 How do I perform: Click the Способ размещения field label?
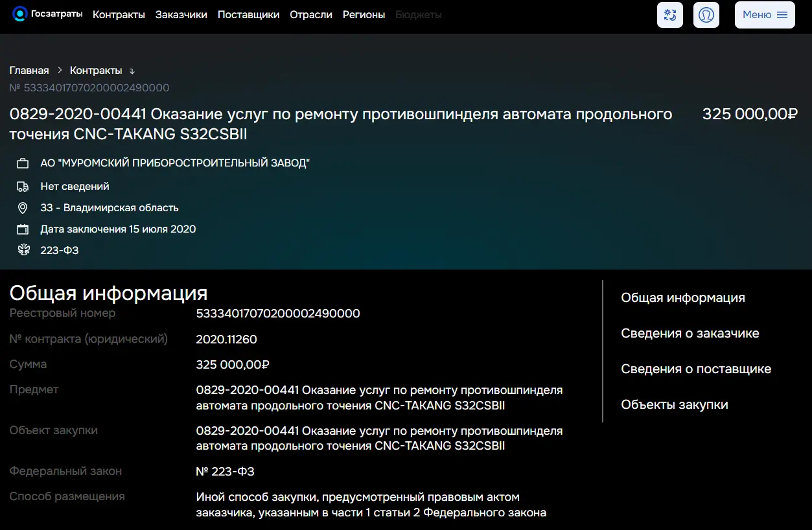[67, 496]
